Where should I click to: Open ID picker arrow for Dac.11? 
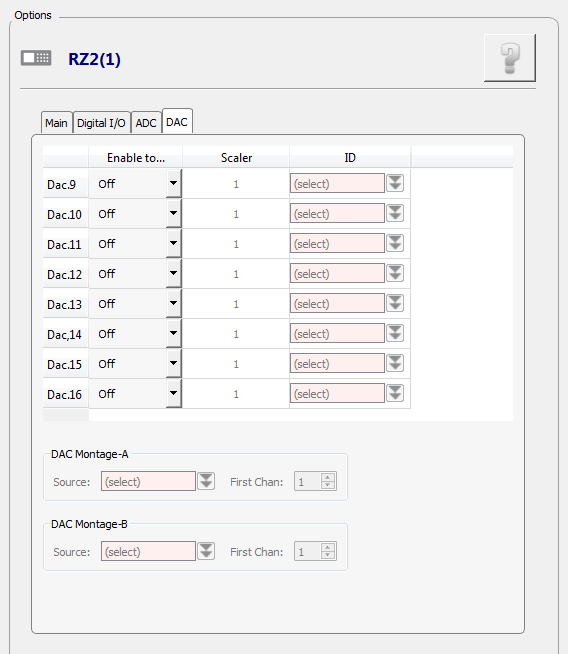click(395, 243)
